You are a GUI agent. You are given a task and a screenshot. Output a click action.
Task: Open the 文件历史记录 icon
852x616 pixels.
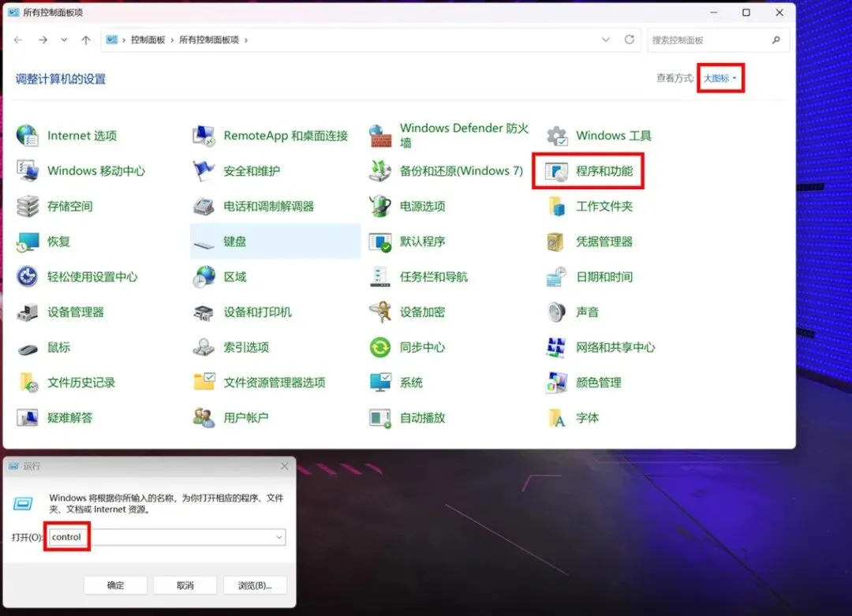tap(28, 383)
